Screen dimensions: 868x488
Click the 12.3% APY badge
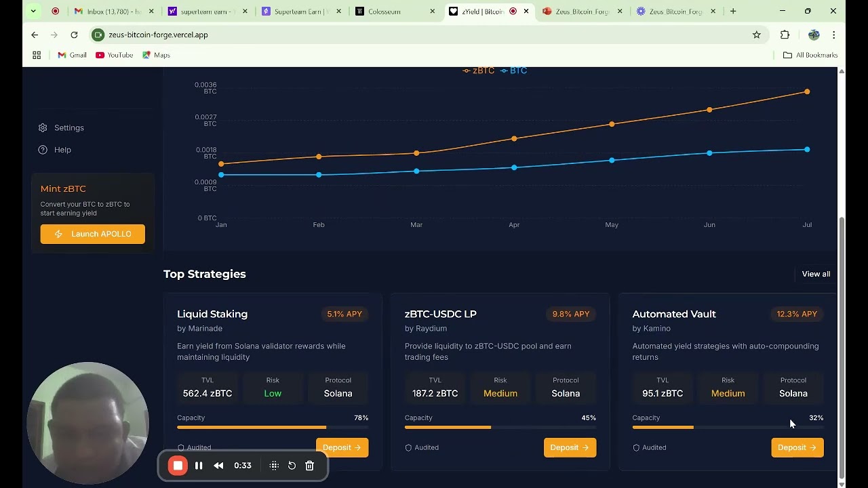797,314
